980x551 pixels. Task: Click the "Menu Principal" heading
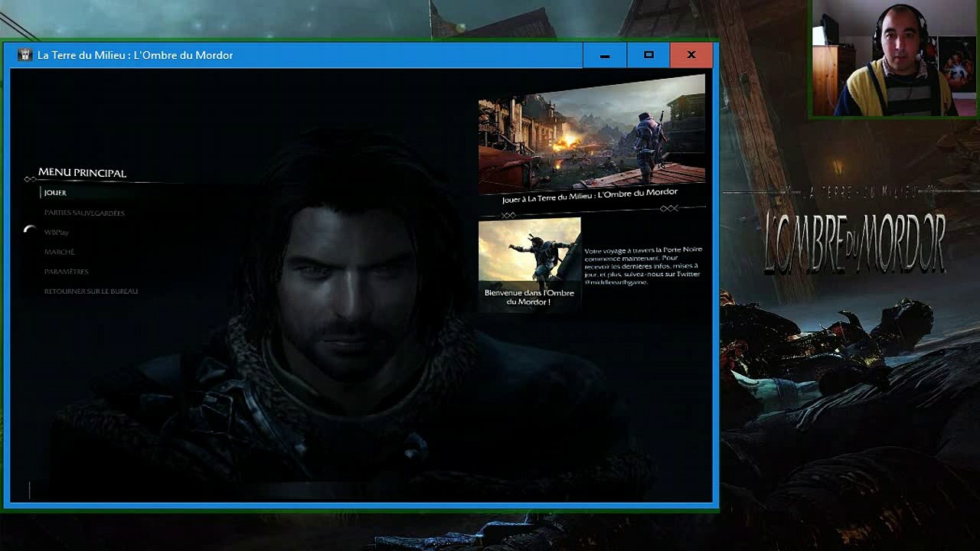[82, 173]
